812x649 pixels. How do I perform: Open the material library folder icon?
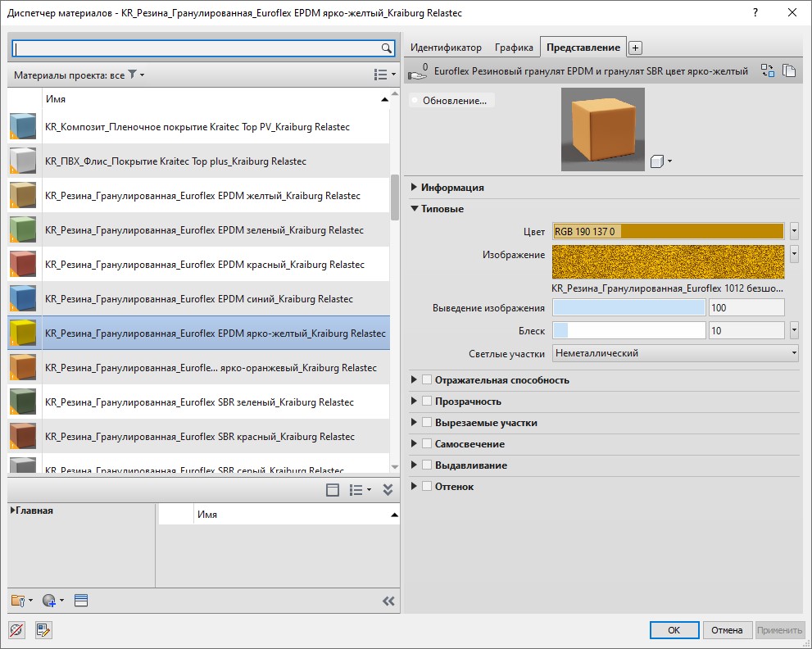(20, 601)
